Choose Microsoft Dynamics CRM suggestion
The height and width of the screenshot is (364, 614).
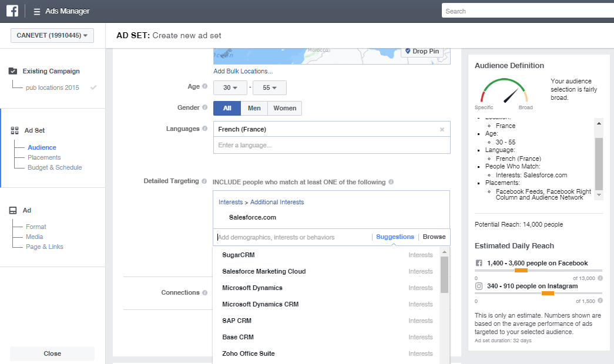coord(327,304)
